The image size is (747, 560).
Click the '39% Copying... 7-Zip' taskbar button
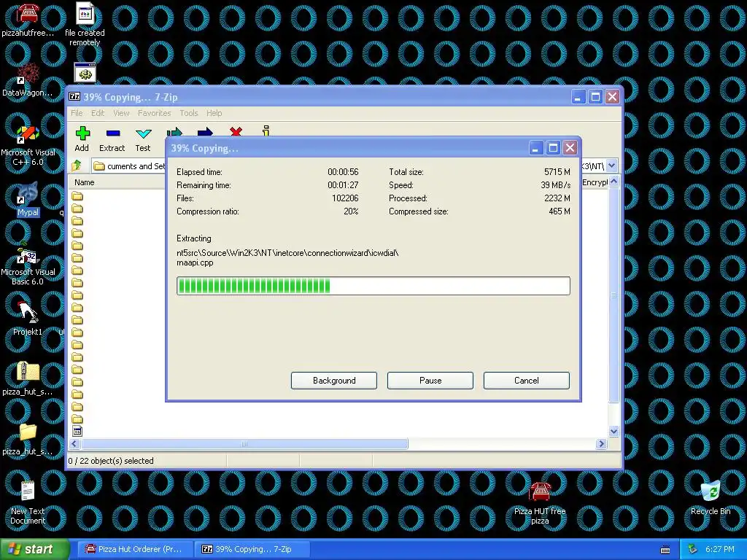click(x=252, y=549)
